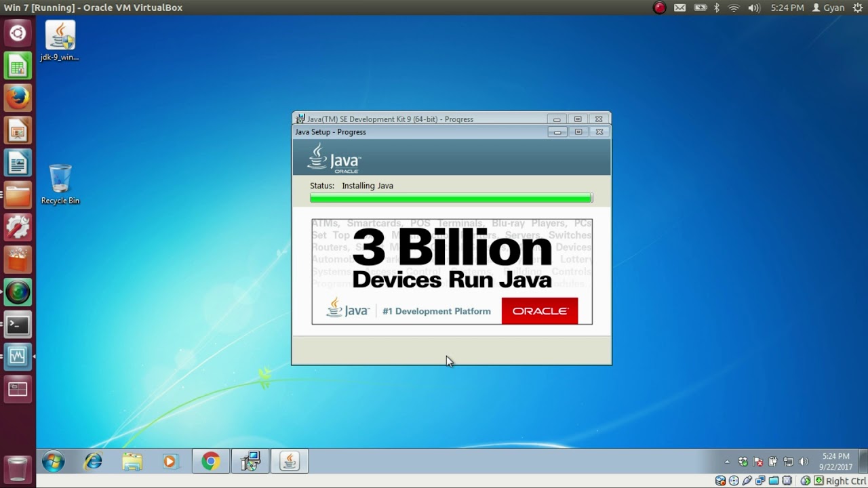Open LibreOffice Writer in the launcher
The height and width of the screenshot is (488, 868).
pyautogui.click(x=18, y=163)
